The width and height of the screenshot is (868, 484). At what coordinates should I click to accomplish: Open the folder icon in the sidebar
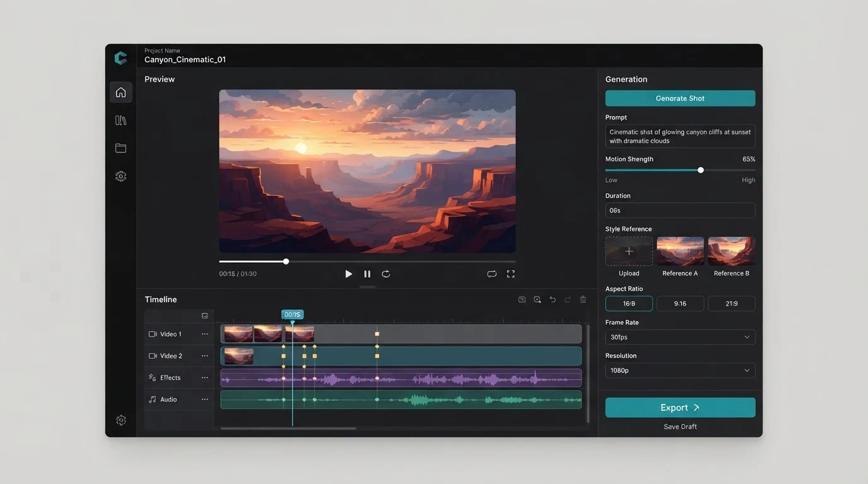[x=121, y=148]
